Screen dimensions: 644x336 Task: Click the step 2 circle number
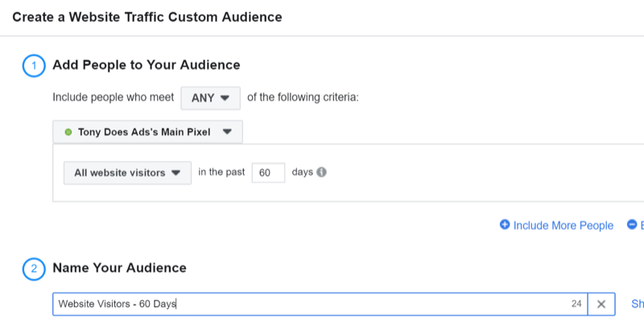click(x=34, y=268)
